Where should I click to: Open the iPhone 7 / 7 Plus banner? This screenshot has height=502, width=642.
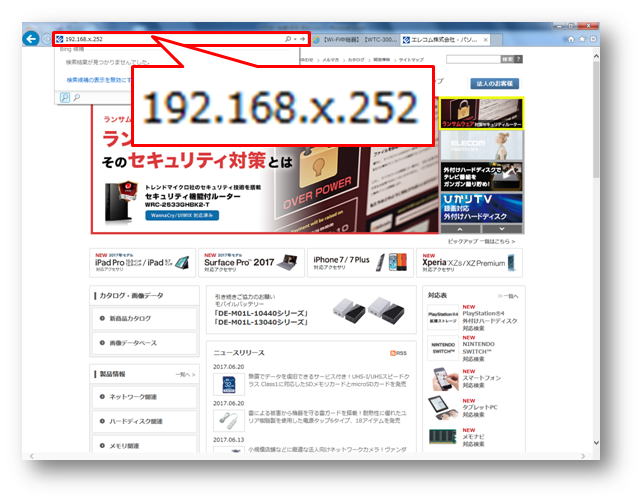tap(360, 262)
